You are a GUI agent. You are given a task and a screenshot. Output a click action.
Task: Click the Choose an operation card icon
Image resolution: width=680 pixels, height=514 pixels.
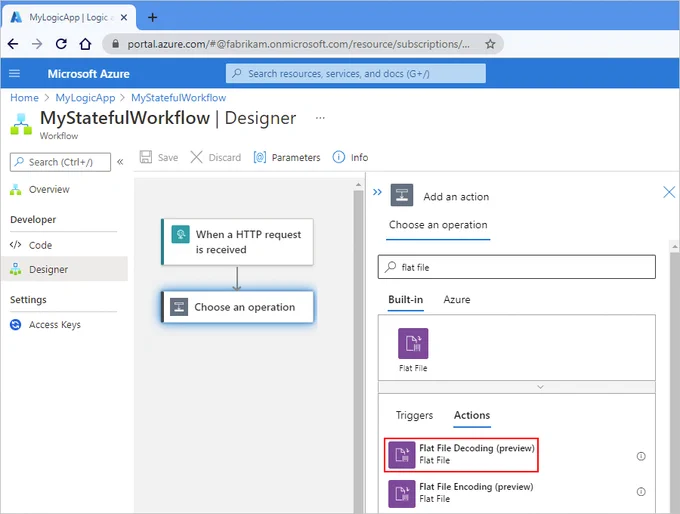(179, 307)
